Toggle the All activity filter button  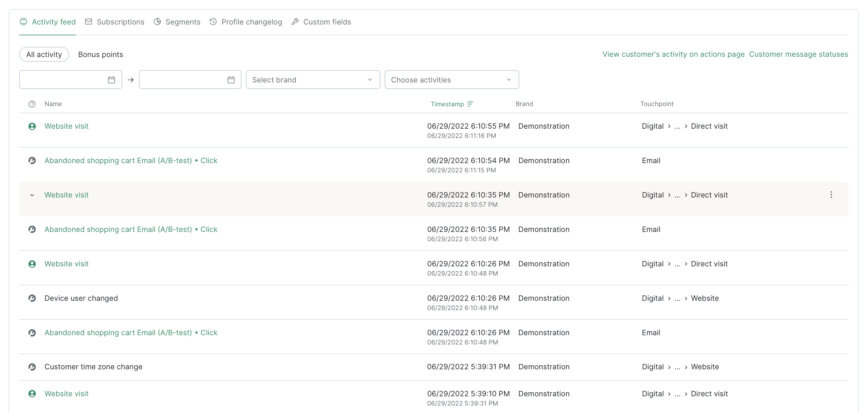tap(44, 54)
